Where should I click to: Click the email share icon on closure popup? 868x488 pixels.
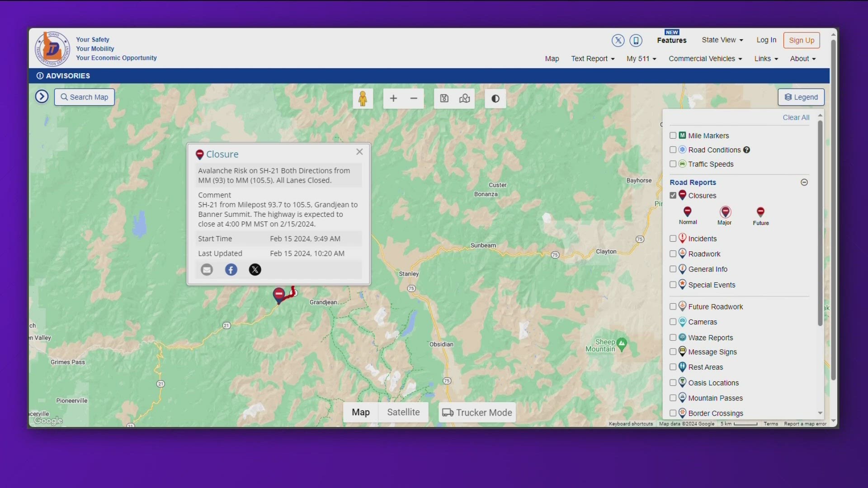point(206,269)
